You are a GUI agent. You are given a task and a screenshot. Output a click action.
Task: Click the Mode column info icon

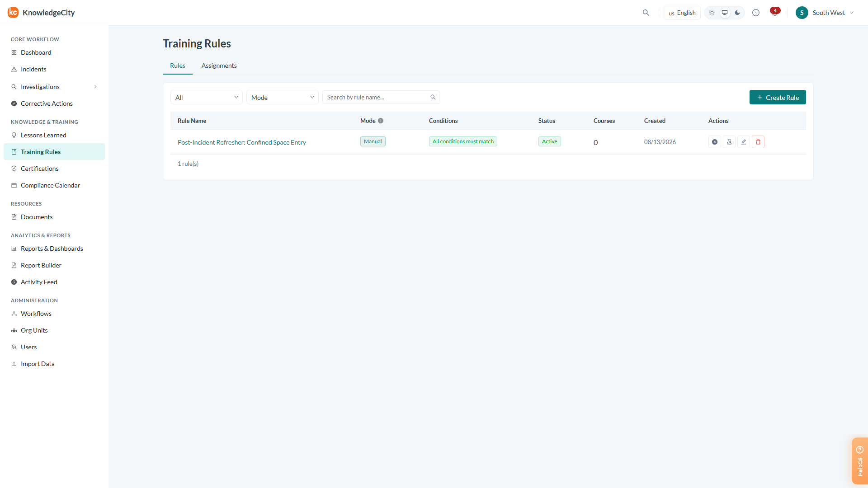pos(381,121)
